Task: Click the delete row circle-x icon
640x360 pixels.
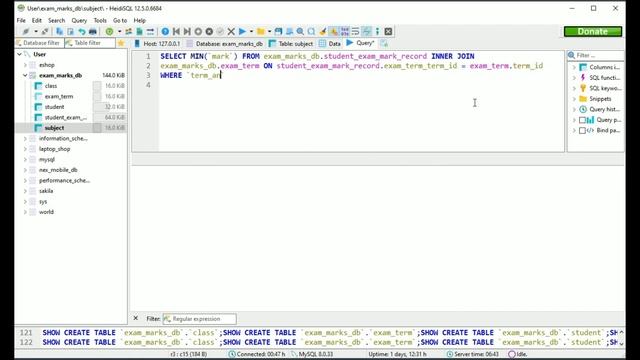Action: point(209,31)
